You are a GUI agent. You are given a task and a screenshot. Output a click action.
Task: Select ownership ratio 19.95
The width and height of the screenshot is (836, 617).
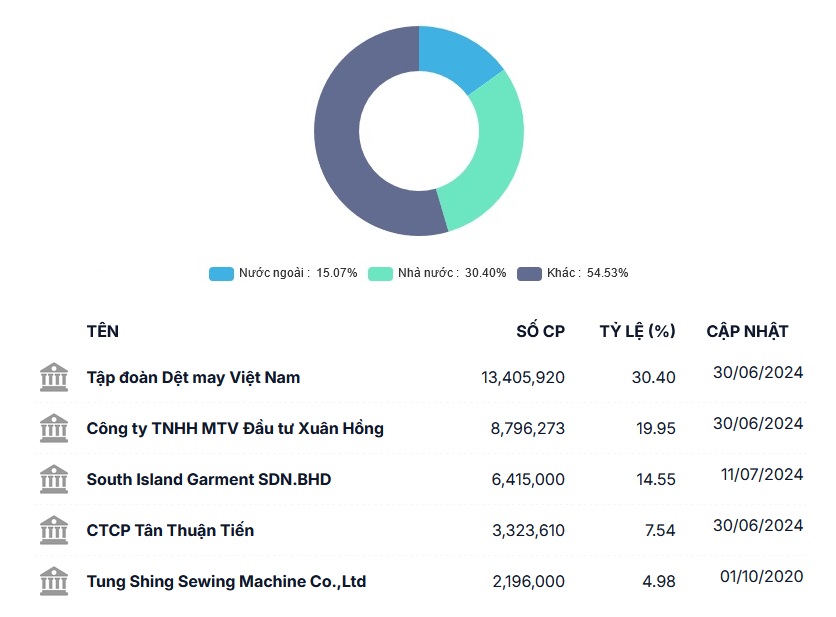(656, 429)
